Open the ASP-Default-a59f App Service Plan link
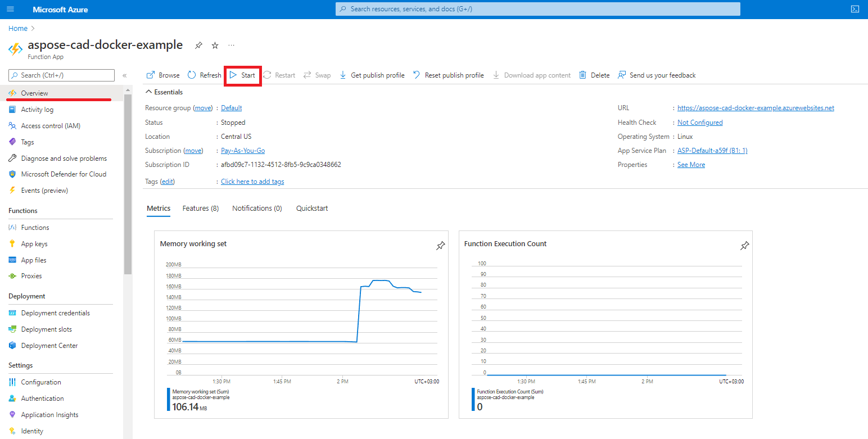Image resolution: width=868 pixels, height=439 pixels. click(x=712, y=151)
